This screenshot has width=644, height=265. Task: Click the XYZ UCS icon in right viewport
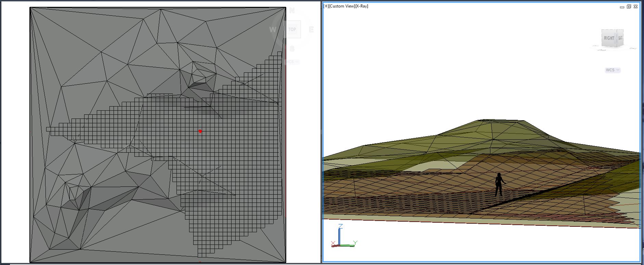344,236
